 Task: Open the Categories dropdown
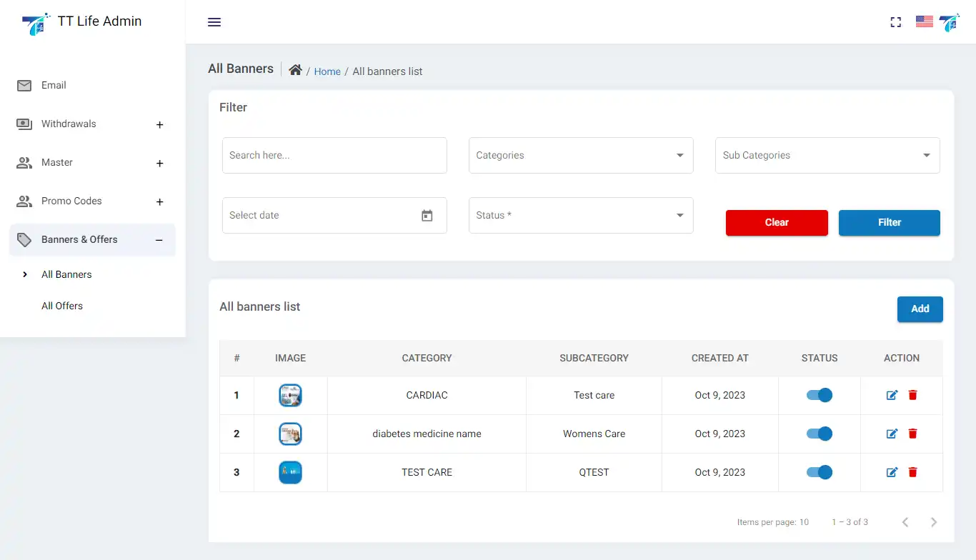580,155
